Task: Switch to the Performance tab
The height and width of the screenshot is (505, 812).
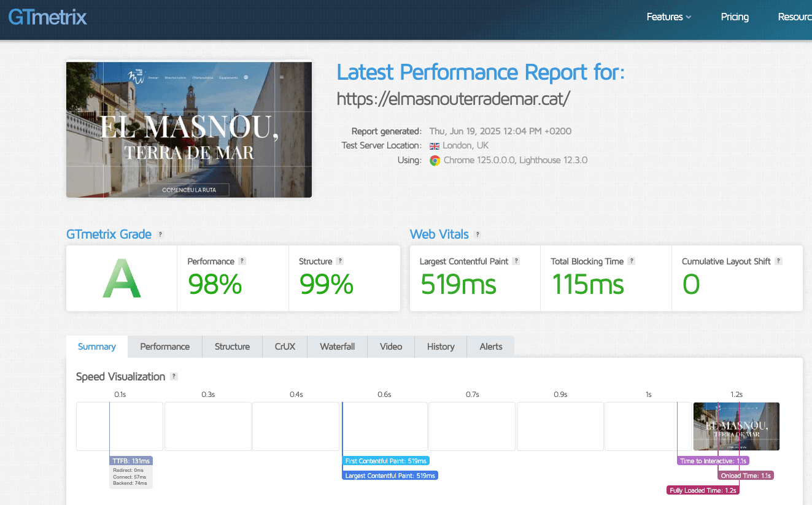Action: tap(165, 347)
